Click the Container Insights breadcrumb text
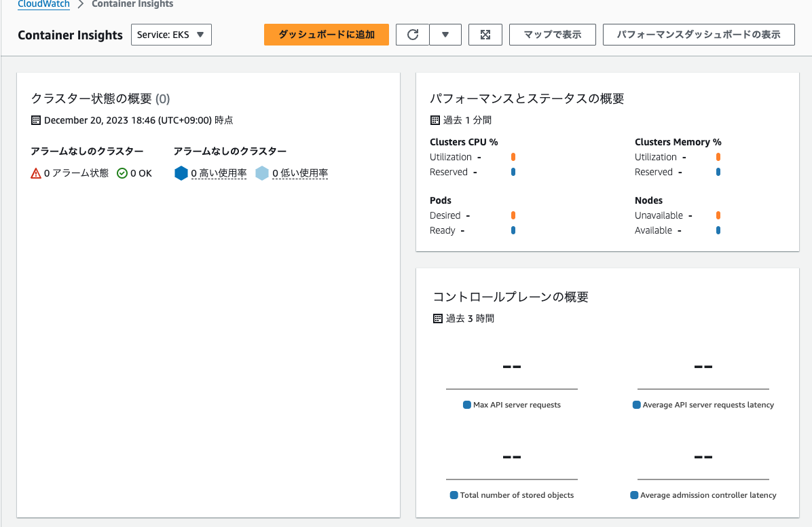 pos(132,4)
